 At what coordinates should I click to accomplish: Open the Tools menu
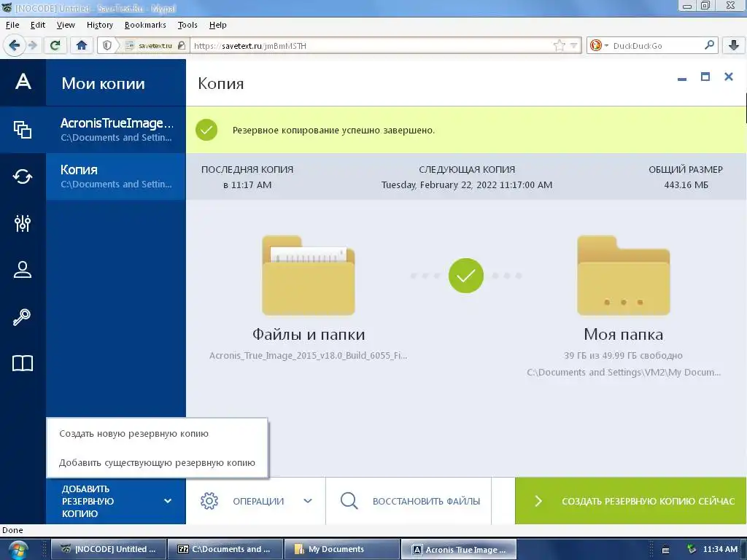click(187, 25)
